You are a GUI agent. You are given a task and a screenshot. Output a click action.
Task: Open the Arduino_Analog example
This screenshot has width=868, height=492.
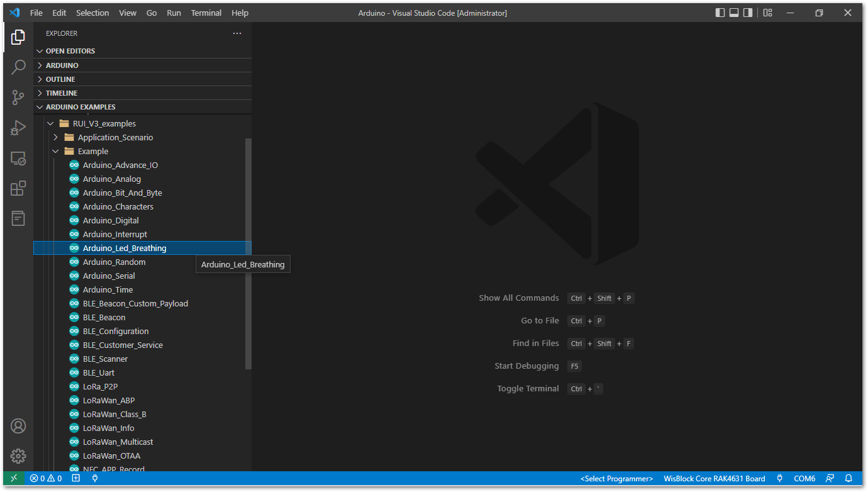(142, 179)
